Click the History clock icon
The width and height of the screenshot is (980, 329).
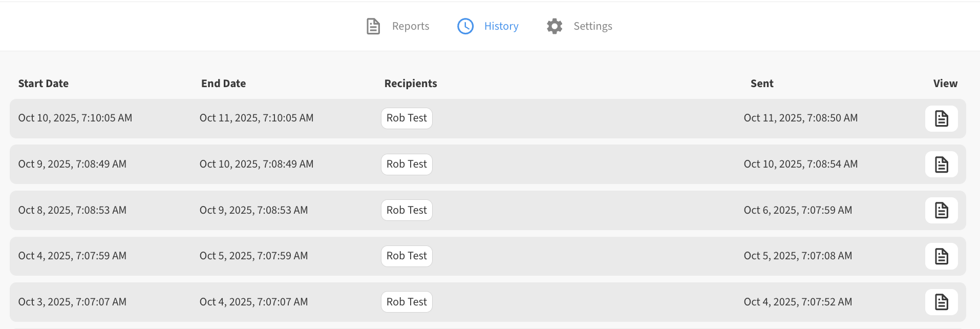[465, 26]
